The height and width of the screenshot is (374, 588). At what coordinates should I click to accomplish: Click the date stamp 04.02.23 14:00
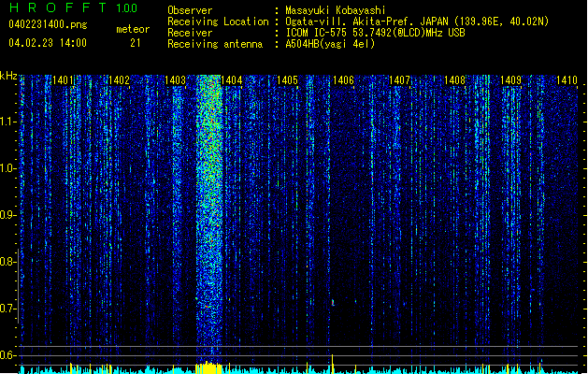tap(48, 43)
